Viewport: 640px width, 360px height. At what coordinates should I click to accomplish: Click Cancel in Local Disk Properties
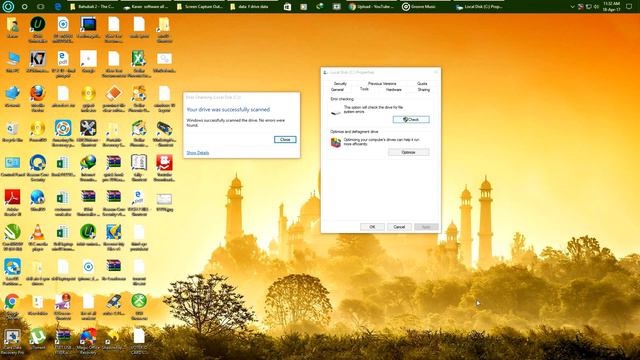point(399,227)
